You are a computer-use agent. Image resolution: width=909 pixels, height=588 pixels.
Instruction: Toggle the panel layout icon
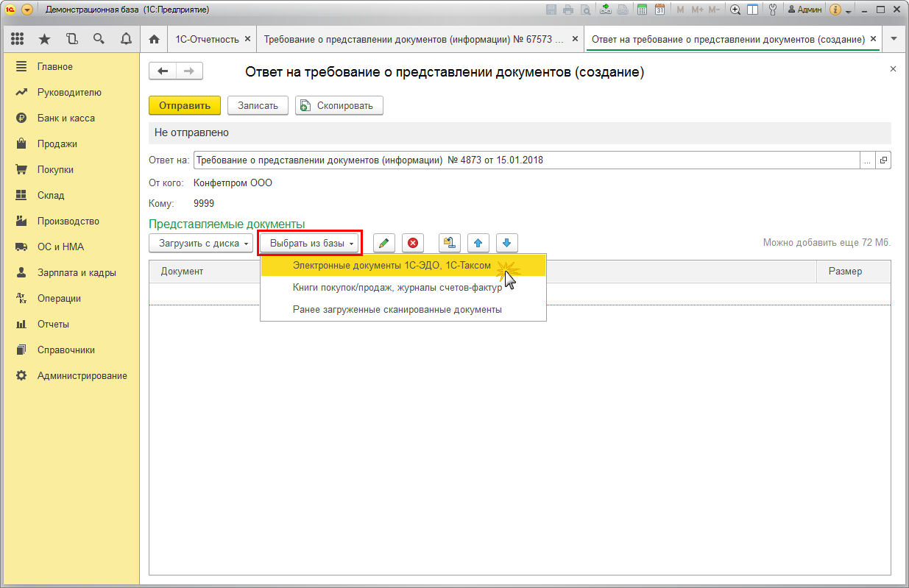[x=752, y=10]
